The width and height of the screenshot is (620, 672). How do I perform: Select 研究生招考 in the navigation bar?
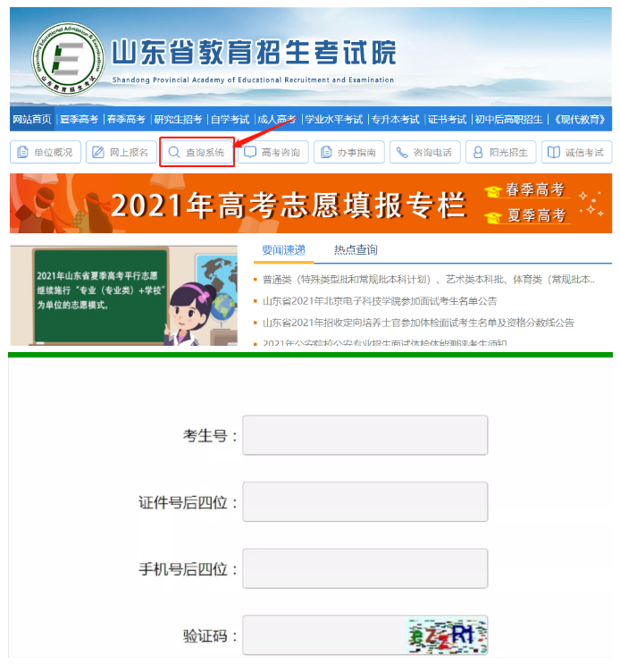pos(178,119)
